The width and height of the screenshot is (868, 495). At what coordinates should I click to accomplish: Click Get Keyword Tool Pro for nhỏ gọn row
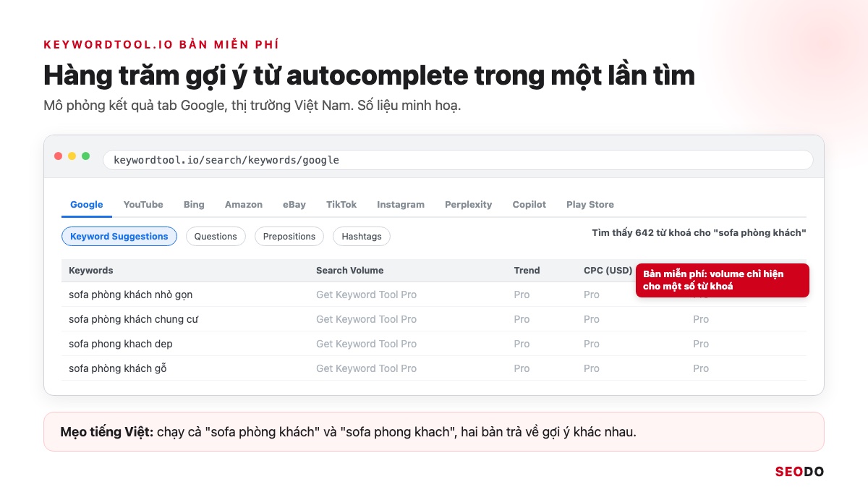[x=367, y=295]
